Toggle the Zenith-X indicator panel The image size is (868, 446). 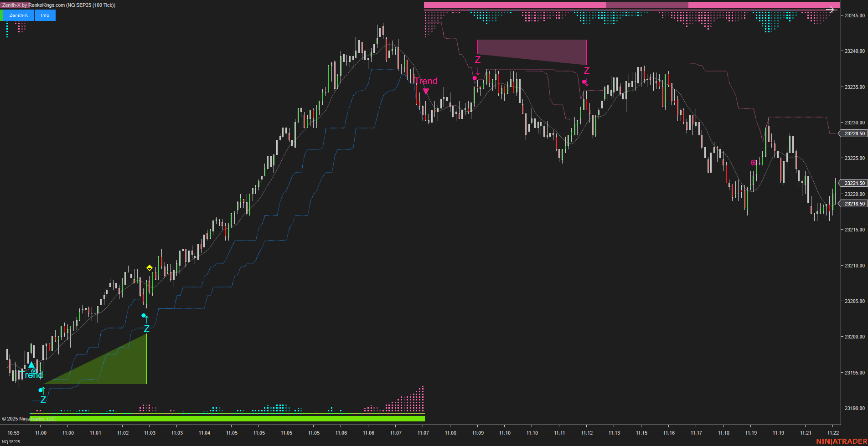point(18,15)
